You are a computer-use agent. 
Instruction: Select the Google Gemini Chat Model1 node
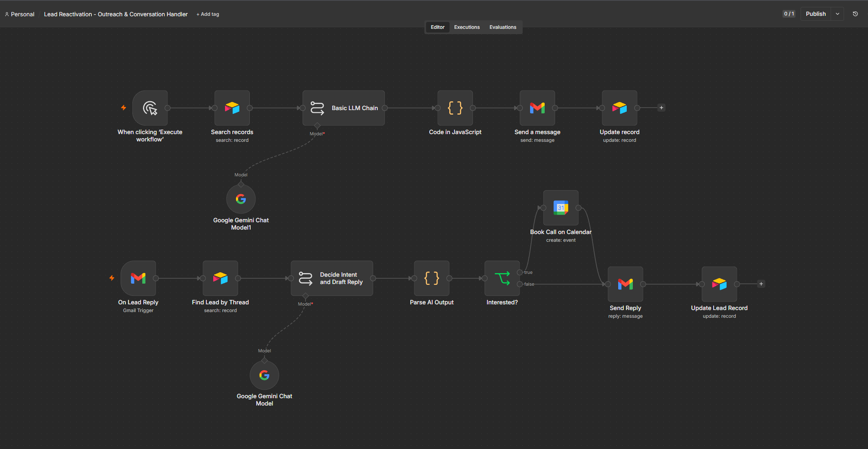[241, 199]
